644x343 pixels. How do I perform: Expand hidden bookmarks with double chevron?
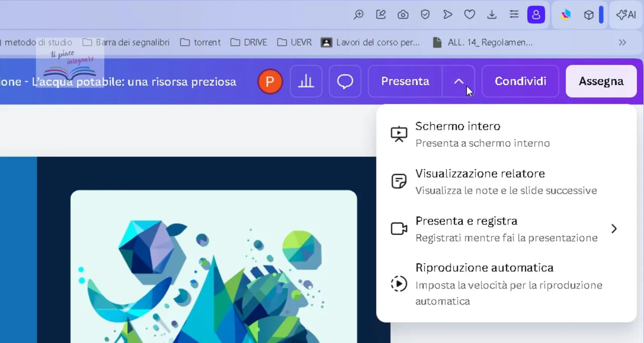622,42
